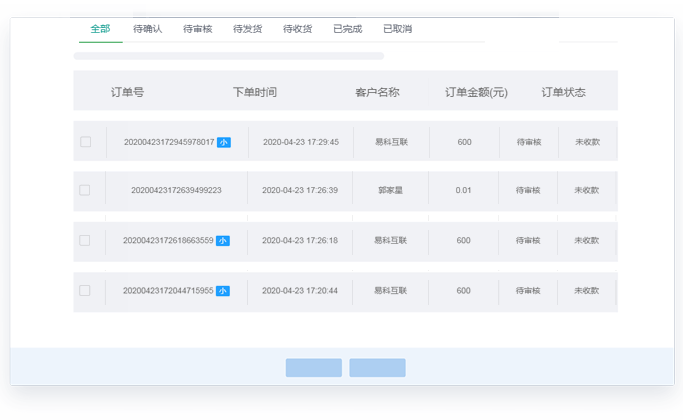The height and width of the screenshot is (420, 683).
Task: Click the 小 badge on order 20200423172945978017
Action: pyautogui.click(x=223, y=142)
